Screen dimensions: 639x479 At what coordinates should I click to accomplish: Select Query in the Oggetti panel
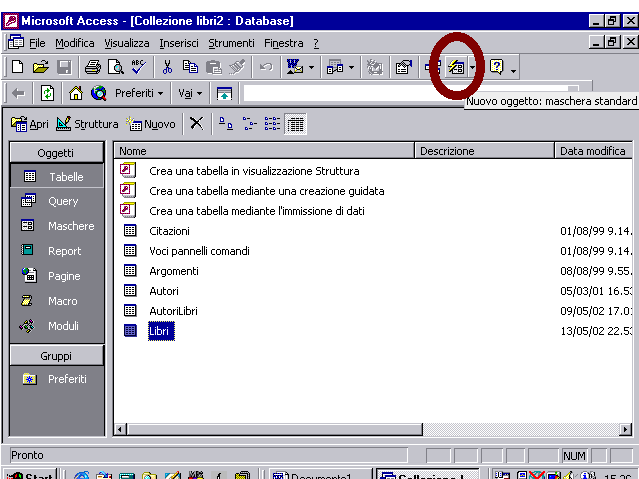(62, 201)
